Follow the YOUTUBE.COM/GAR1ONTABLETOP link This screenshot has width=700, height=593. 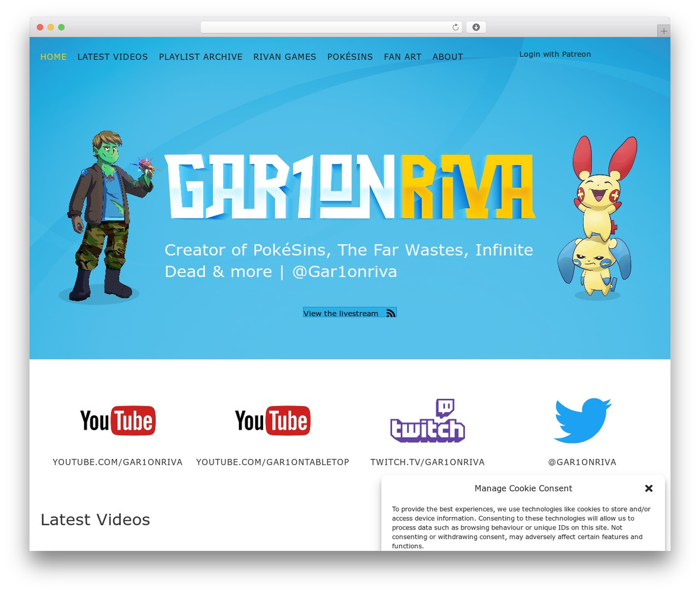pyautogui.click(x=272, y=462)
